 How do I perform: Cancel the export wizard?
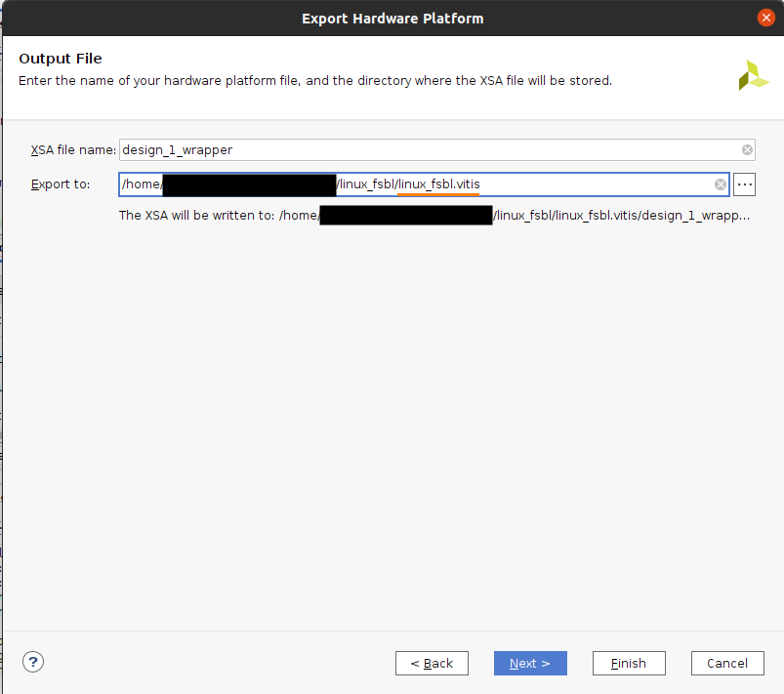(727, 663)
